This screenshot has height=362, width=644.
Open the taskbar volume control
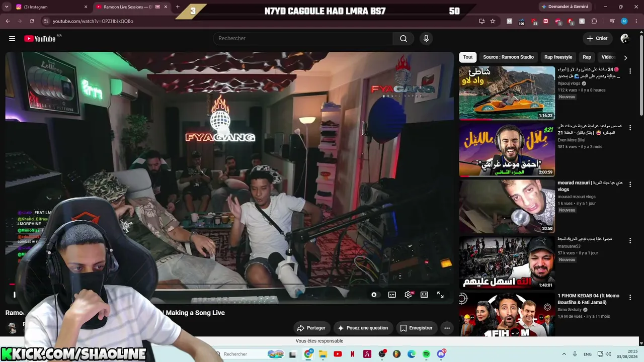(x=608, y=354)
